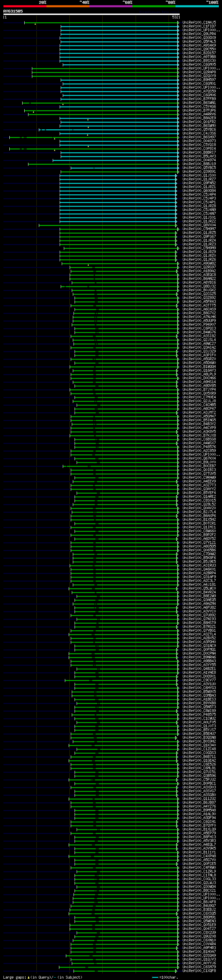Select hit UniRef100_B8A2E9
The height and width of the screenshot is (980, 222).
(x=199, y=118)
